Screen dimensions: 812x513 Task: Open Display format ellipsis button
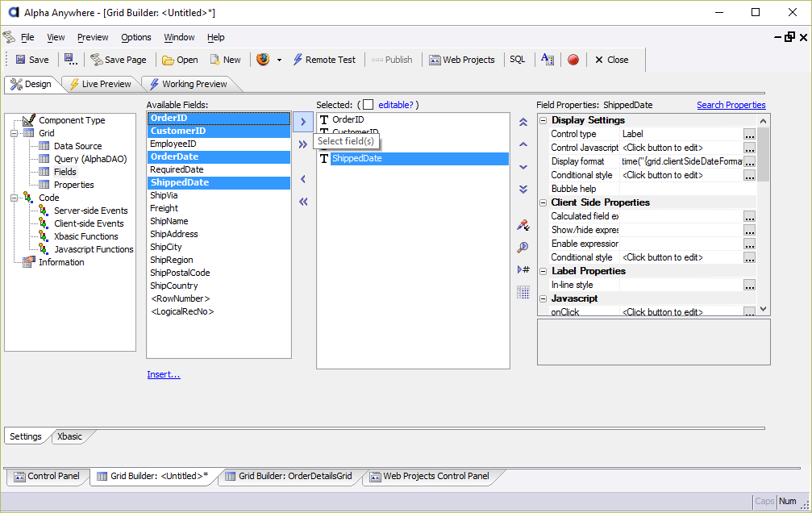[749, 161]
